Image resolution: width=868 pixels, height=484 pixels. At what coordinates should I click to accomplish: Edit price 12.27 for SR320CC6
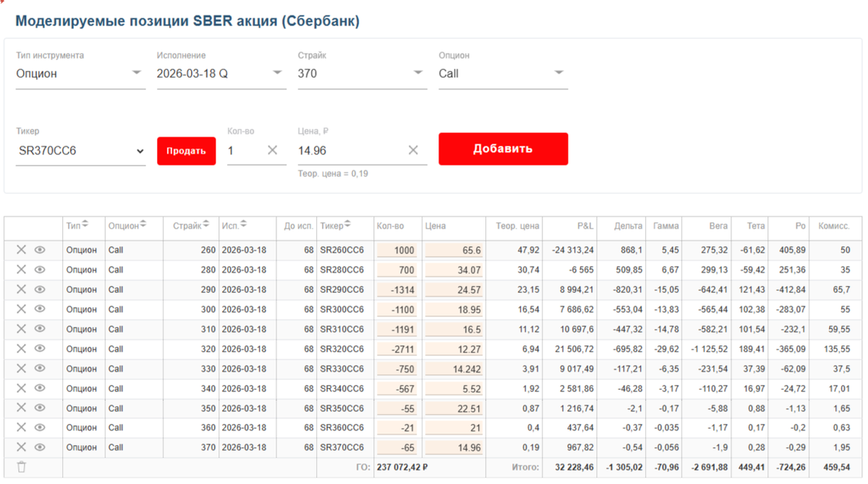coord(454,349)
